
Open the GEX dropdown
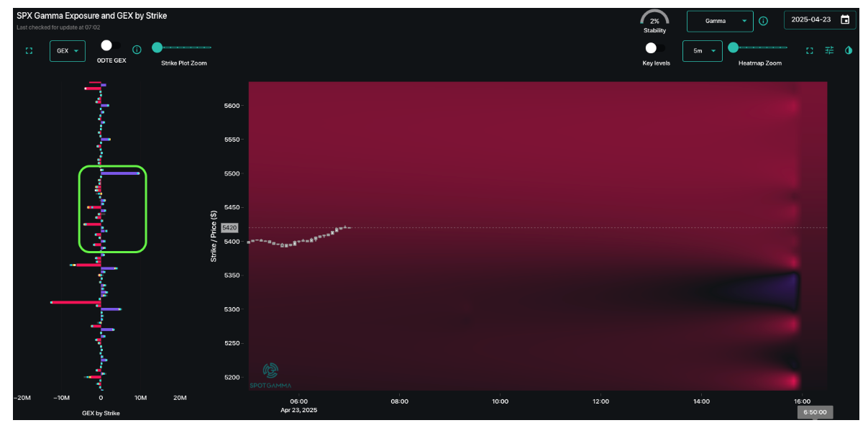[68, 51]
